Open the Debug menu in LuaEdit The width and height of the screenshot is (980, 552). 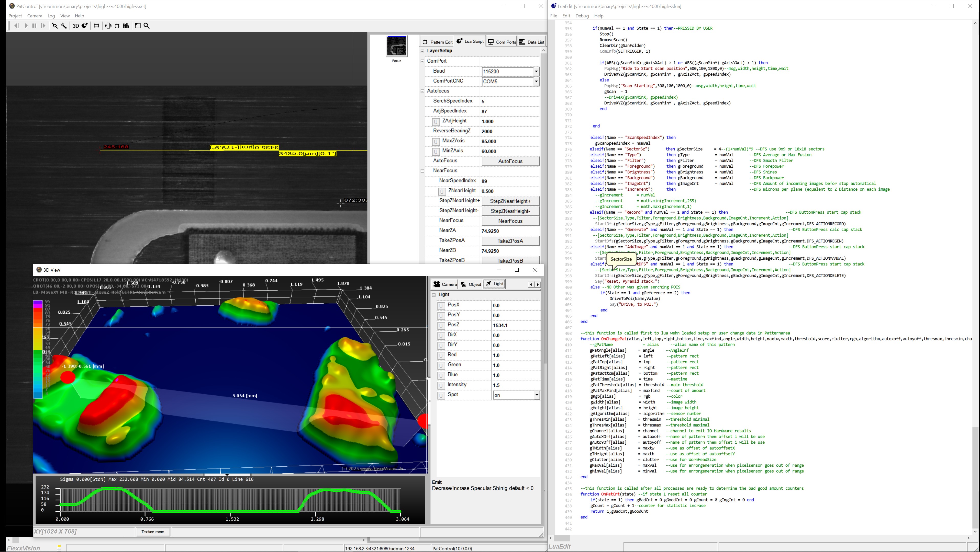click(582, 16)
